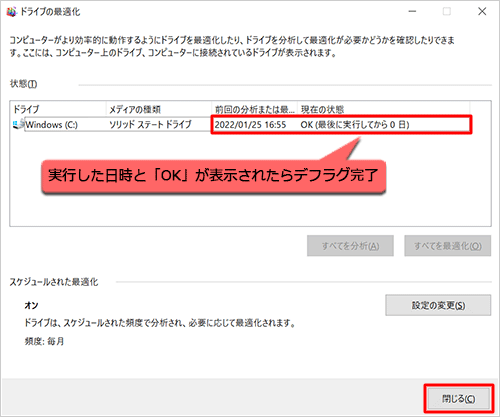Image resolution: width=500 pixels, height=417 pixels.
Task: Click the greyed-out すべてを分析(A) button
Action: coord(350,246)
